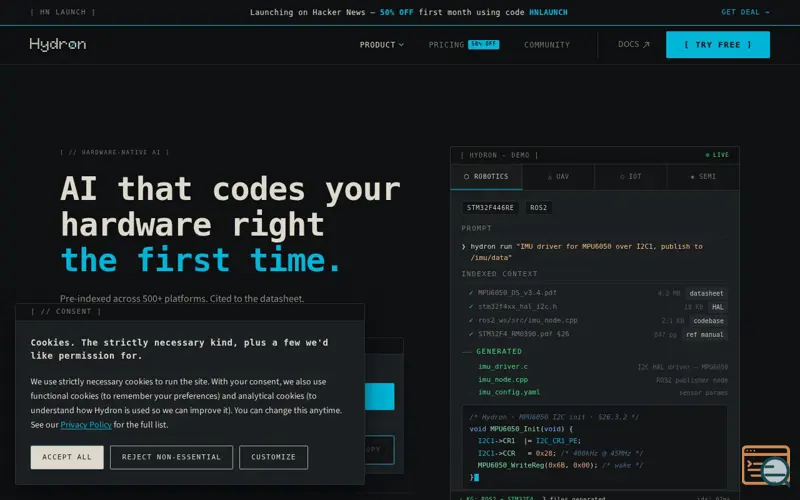The height and width of the screenshot is (500, 800).
Task: Click the codebase label badge
Action: tap(708, 321)
